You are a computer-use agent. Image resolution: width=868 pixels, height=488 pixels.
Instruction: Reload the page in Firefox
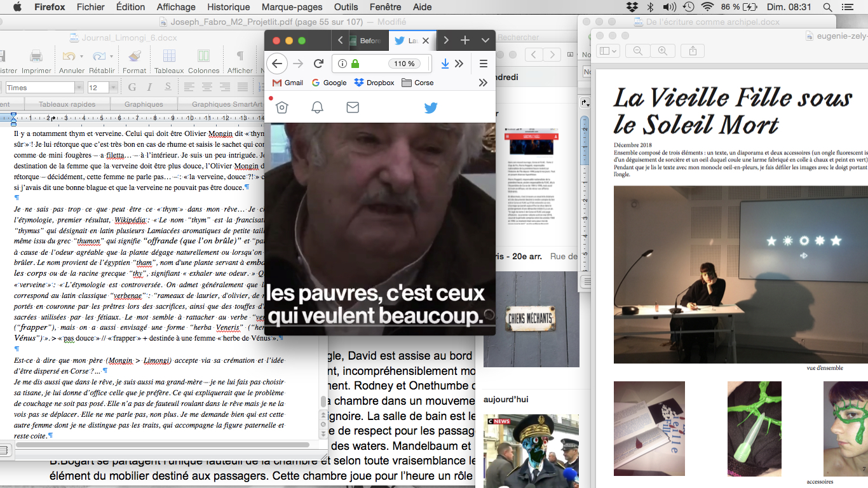point(319,64)
